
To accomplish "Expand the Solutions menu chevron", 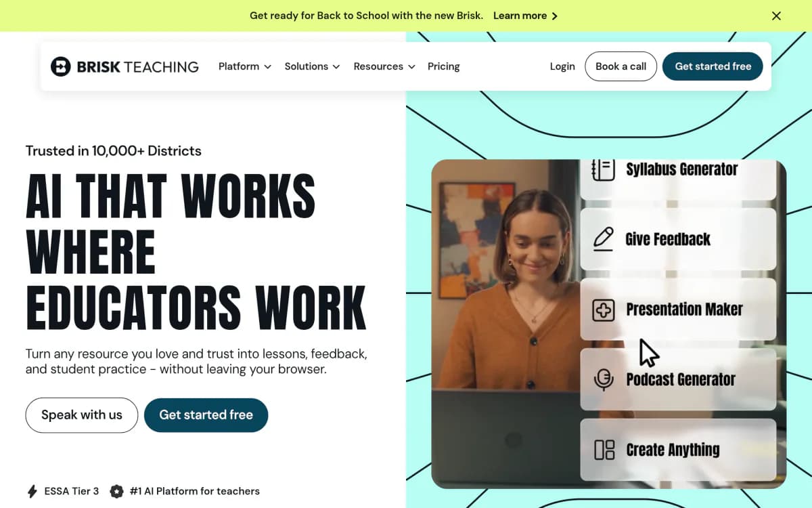I will [x=336, y=66].
